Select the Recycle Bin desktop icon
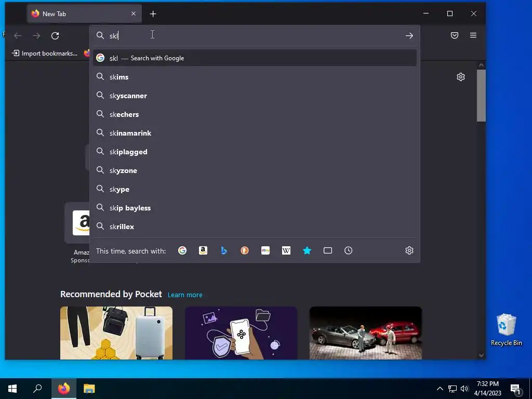Screen dimensions: 532x399 click(506, 330)
